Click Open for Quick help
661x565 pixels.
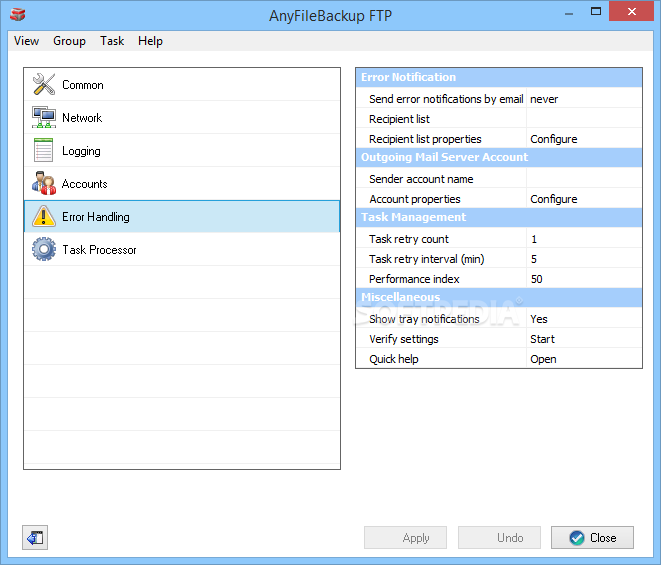click(x=584, y=359)
